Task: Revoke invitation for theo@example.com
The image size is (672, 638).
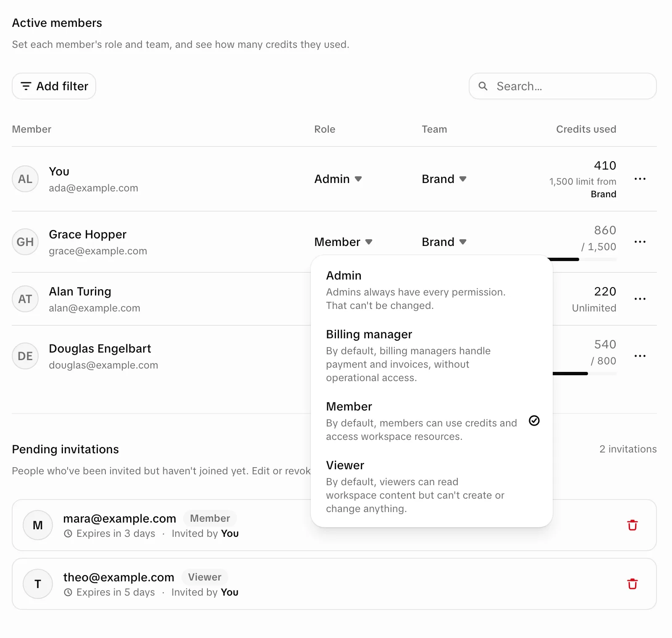Action: coord(633,584)
